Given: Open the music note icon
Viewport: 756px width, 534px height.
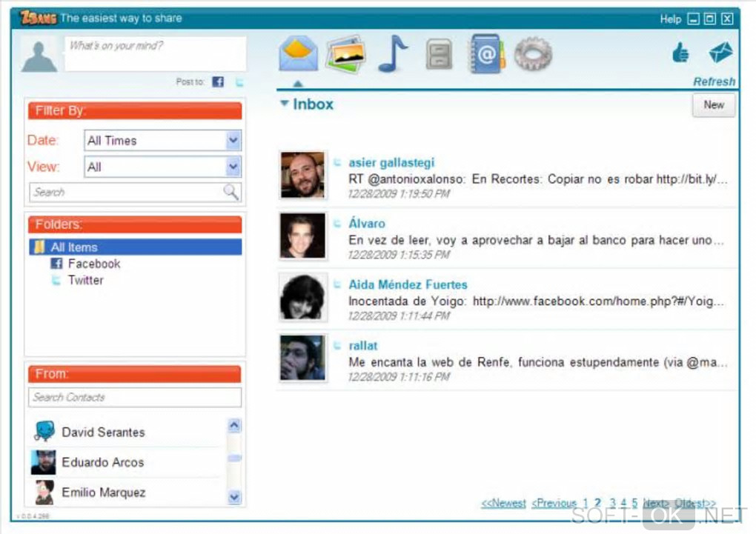Looking at the screenshot, I should [393, 54].
